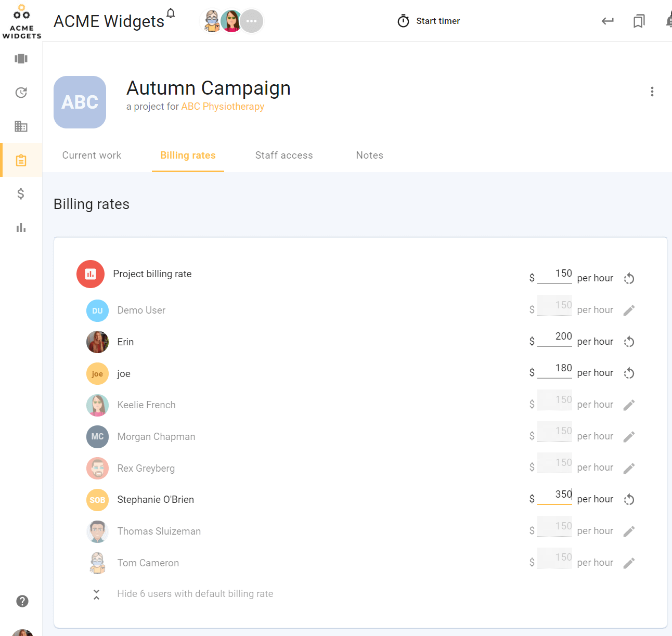This screenshot has height=636, width=672.
Task: Open the projects clipboard icon in sidebar
Action: (21, 160)
